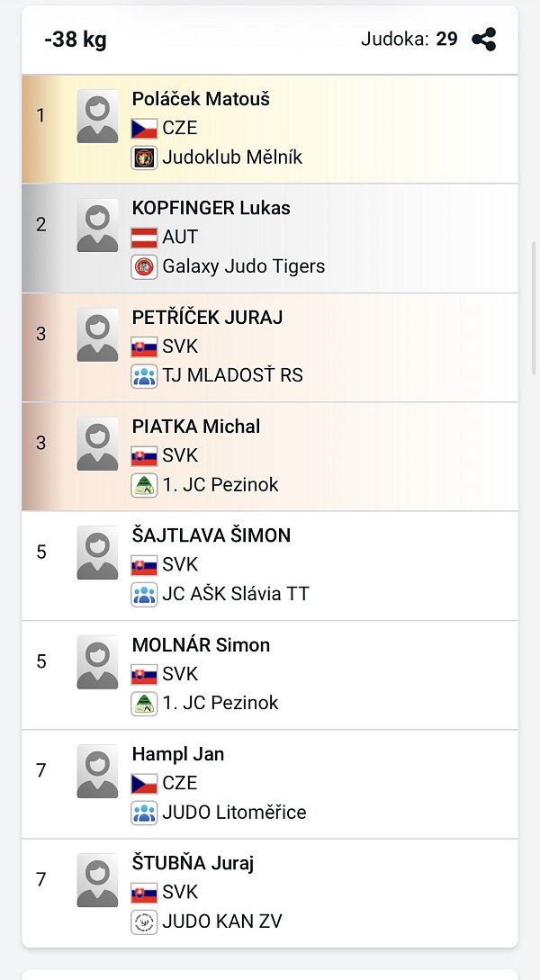Click Austrian flag under KOPFINGER Lukas
Image resolution: width=540 pixels, height=980 pixels.
[144, 238]
